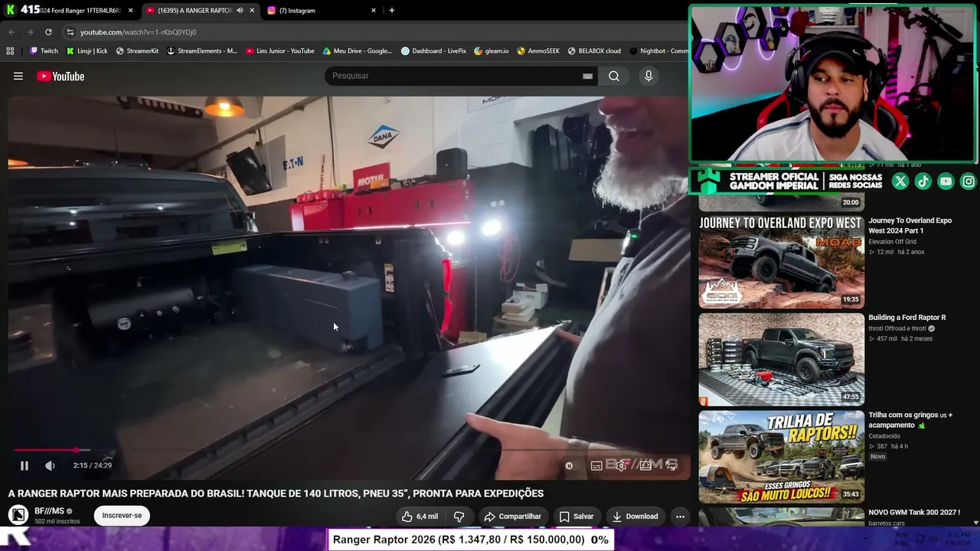Click the Instagram icon in stream overlay

[x=969, y=181]
